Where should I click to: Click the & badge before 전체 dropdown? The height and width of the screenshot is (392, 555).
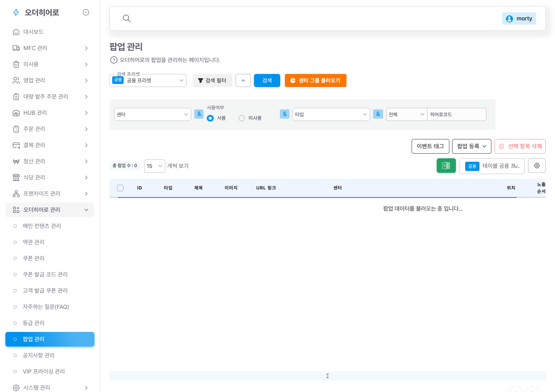click(x=378, y=114)
